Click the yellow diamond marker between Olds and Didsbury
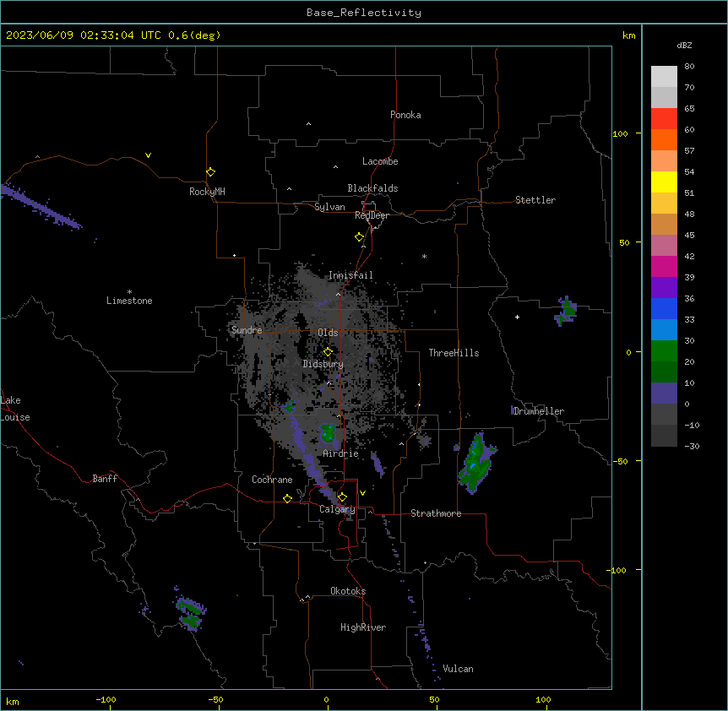728x711 pixels. 328,352
